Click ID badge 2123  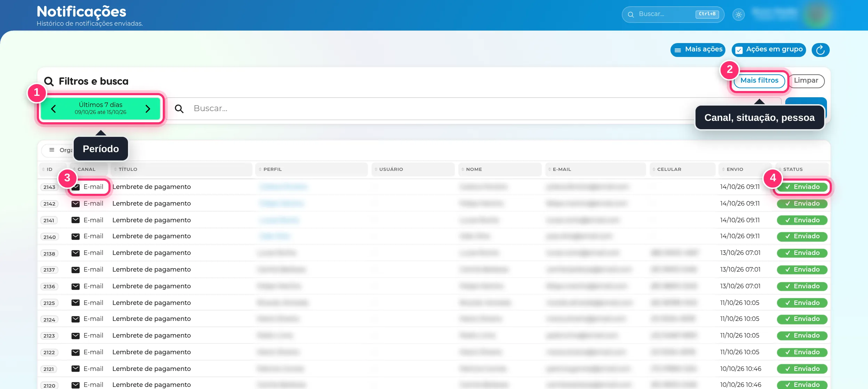coord(49,336)
